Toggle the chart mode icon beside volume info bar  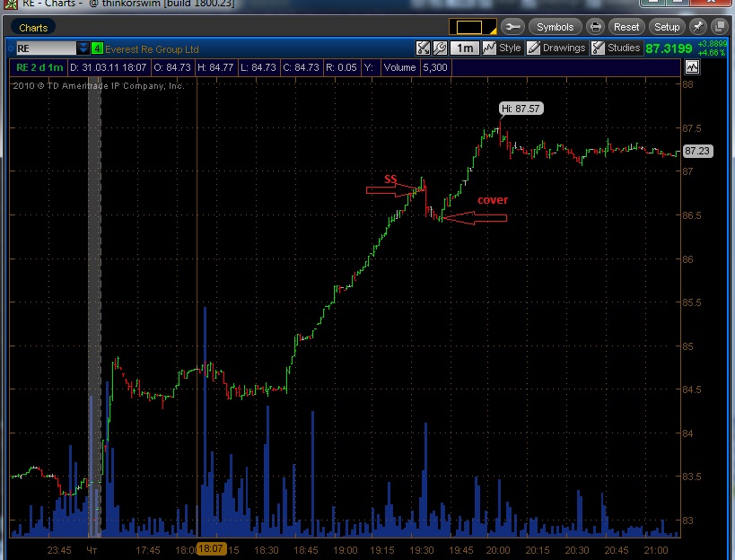[x=692, y=67]
